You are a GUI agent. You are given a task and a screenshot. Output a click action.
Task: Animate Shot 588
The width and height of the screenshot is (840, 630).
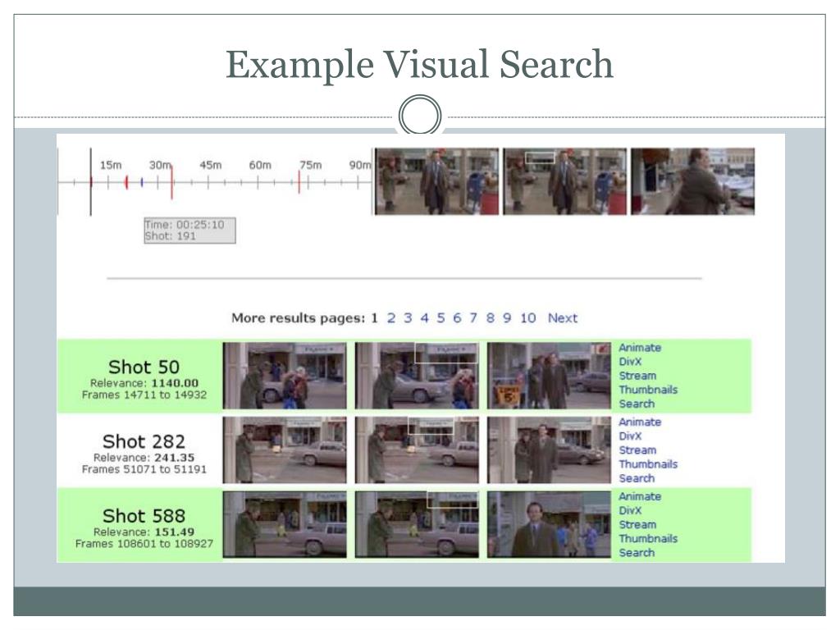click(640, 496)
